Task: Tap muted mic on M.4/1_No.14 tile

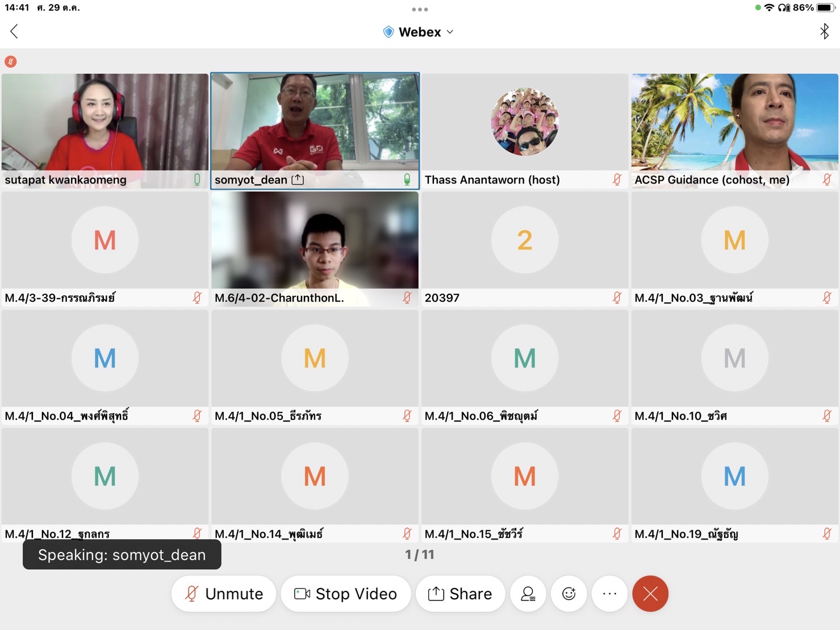Action: tap(407, 533)
